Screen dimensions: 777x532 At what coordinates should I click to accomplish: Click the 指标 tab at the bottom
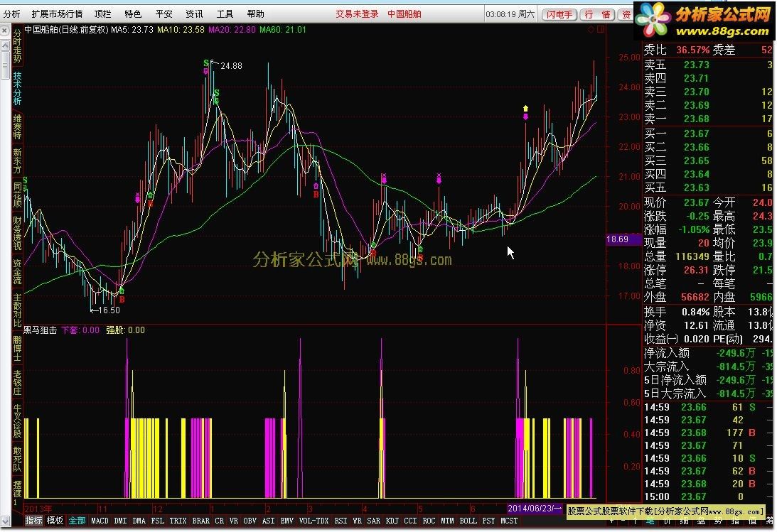point(33,521)
